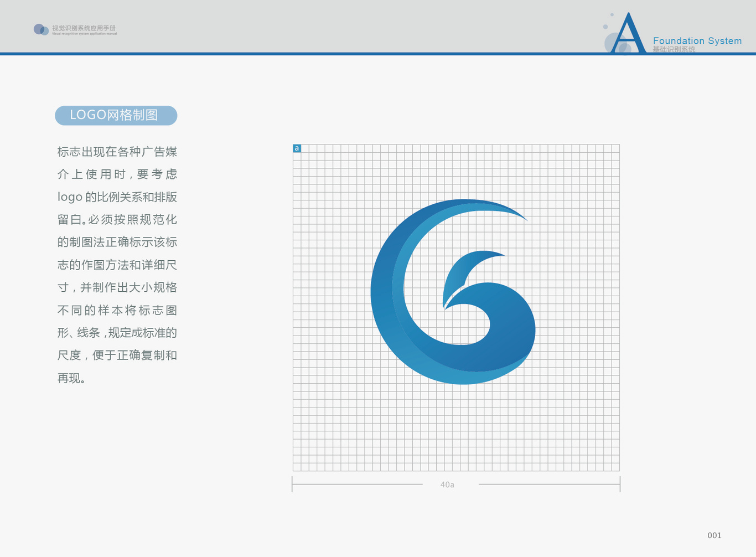
Task: Click the page number '001'
Action: pyautogui.click(x=714, y=535)
